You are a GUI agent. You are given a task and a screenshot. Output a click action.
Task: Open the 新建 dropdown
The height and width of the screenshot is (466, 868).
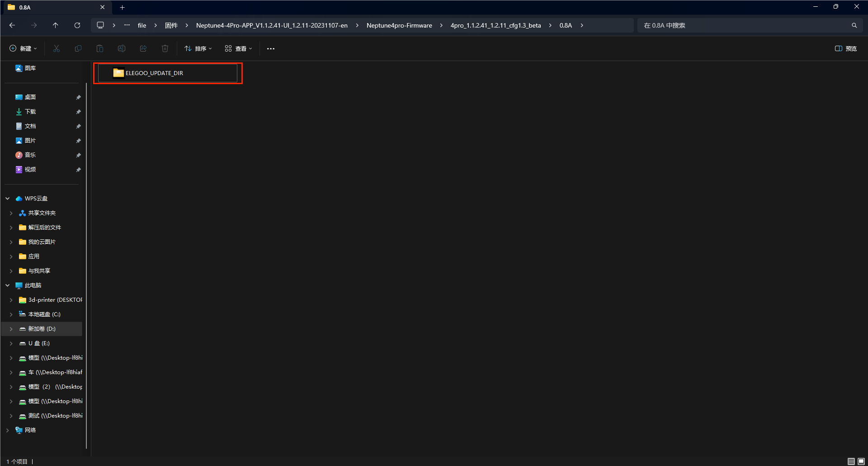pos(23,48)
